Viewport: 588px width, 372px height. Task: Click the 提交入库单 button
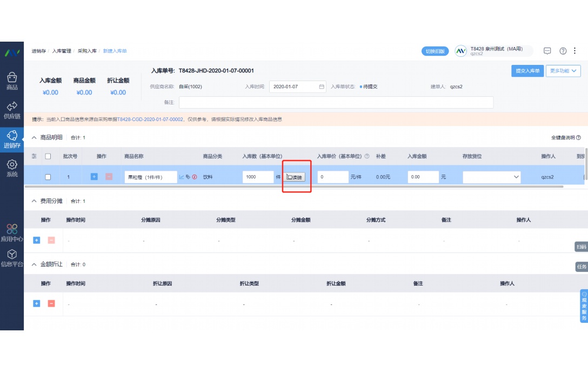click(527, 71)
